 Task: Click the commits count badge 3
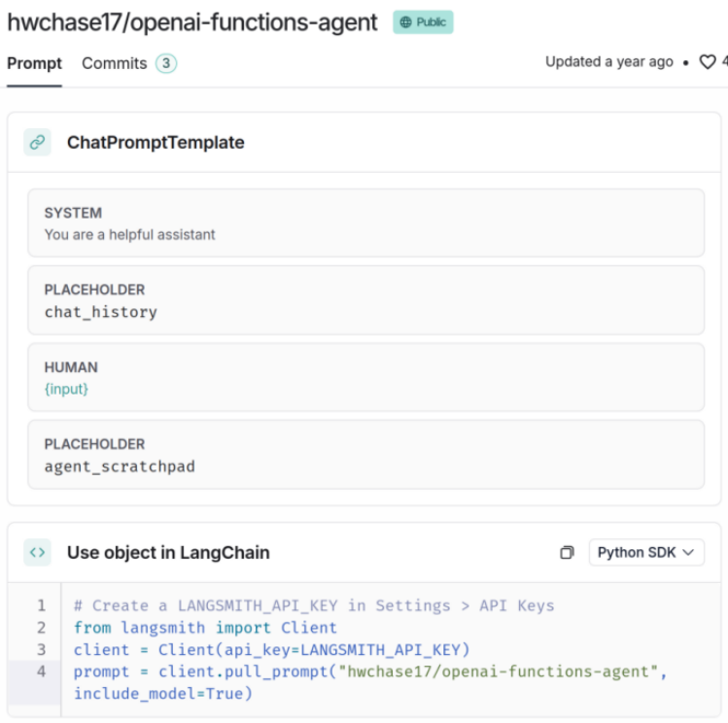click(x=166, y=63)
